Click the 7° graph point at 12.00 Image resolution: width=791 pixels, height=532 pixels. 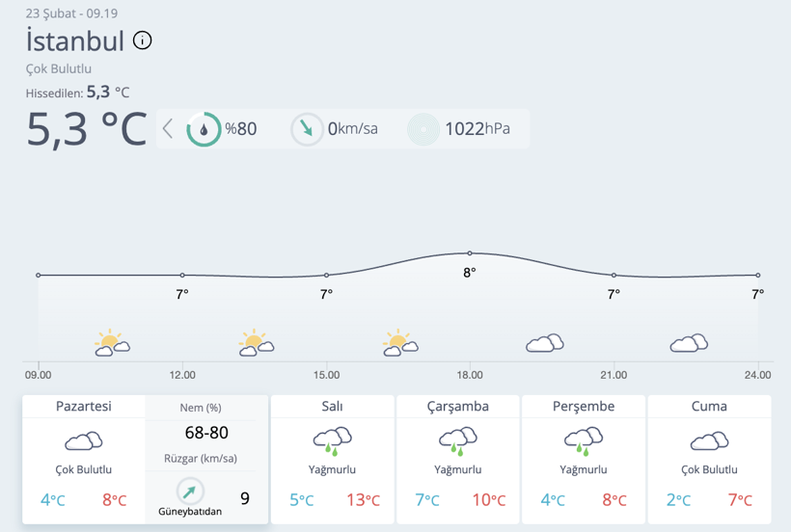(182, 275)
